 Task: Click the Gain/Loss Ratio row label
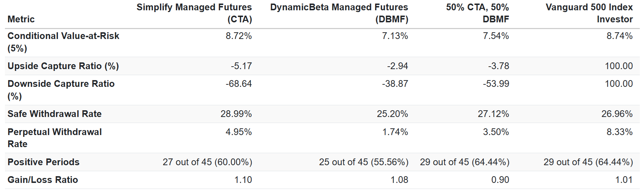pyautogui.click(x=43, y=180)
